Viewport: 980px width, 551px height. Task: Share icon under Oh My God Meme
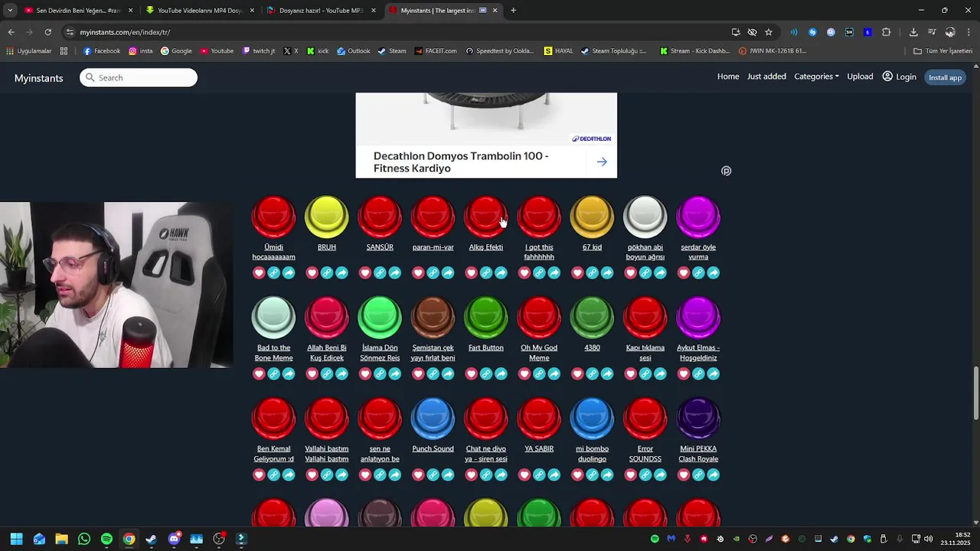554,373
